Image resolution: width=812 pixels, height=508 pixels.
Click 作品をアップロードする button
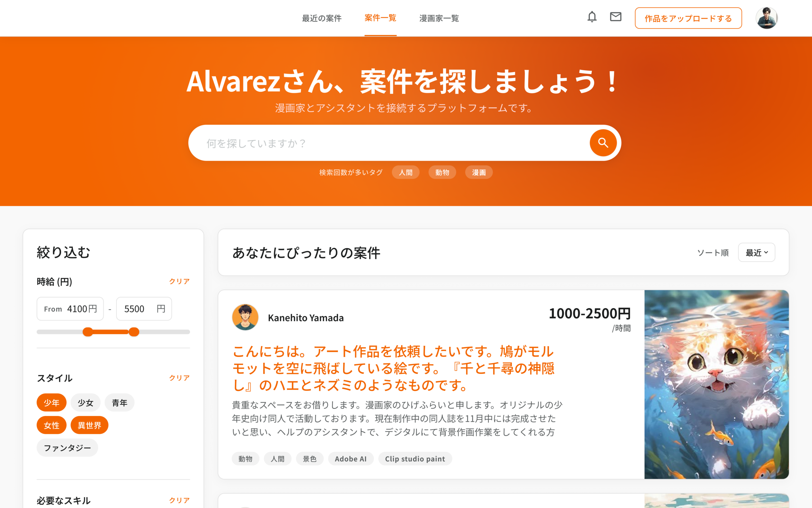[x=688, y=18]
